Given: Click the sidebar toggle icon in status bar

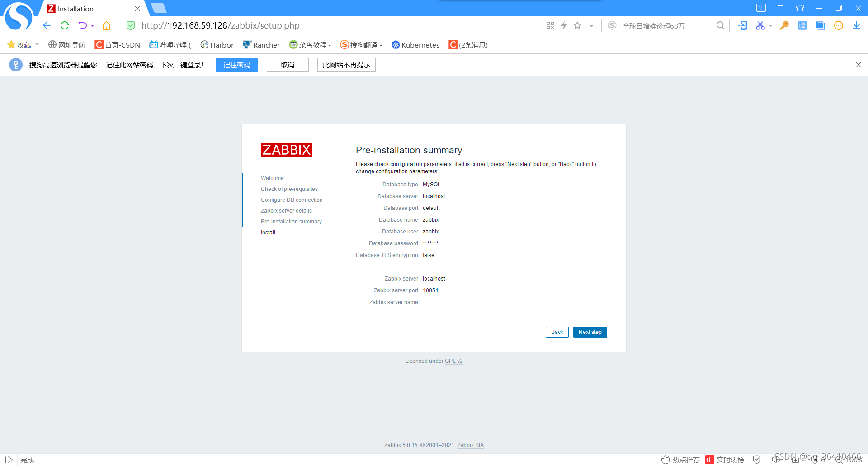Looking at the screenshot, I should 9,460.
